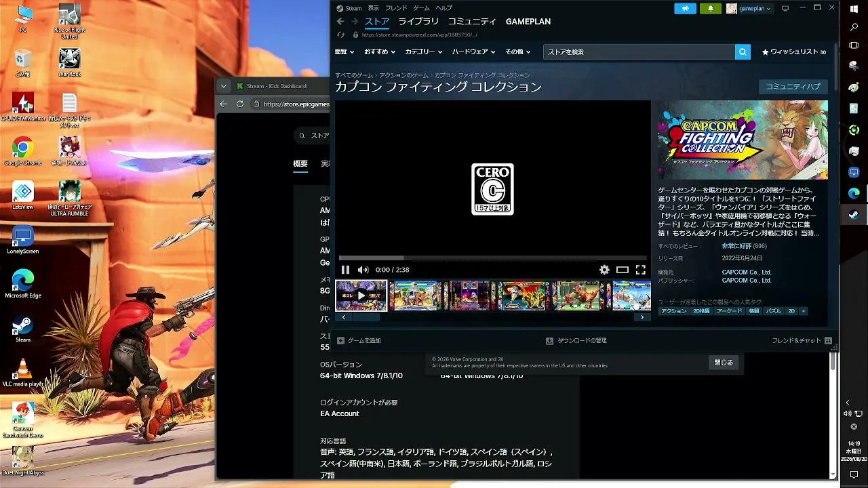Reload page in the Kick Dashboard browser window
The image size is (868, 488).
click(240, 104)
